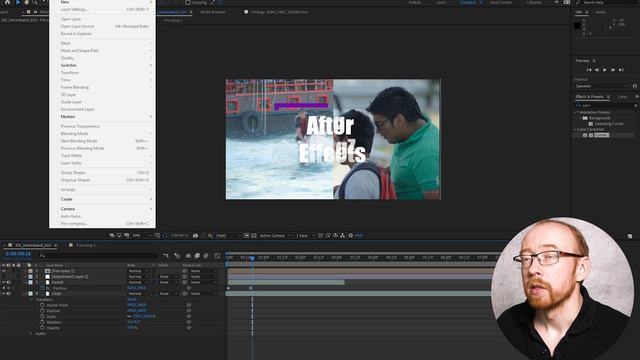The image size is (640, 360).
Task: Toggle the Snapping checkbox
Action: pos(188,2)
